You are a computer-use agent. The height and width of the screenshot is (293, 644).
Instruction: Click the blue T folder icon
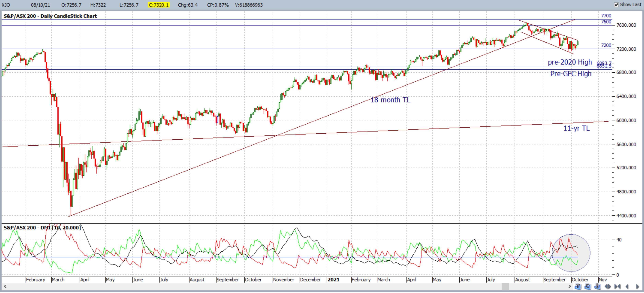coord(578,286)
